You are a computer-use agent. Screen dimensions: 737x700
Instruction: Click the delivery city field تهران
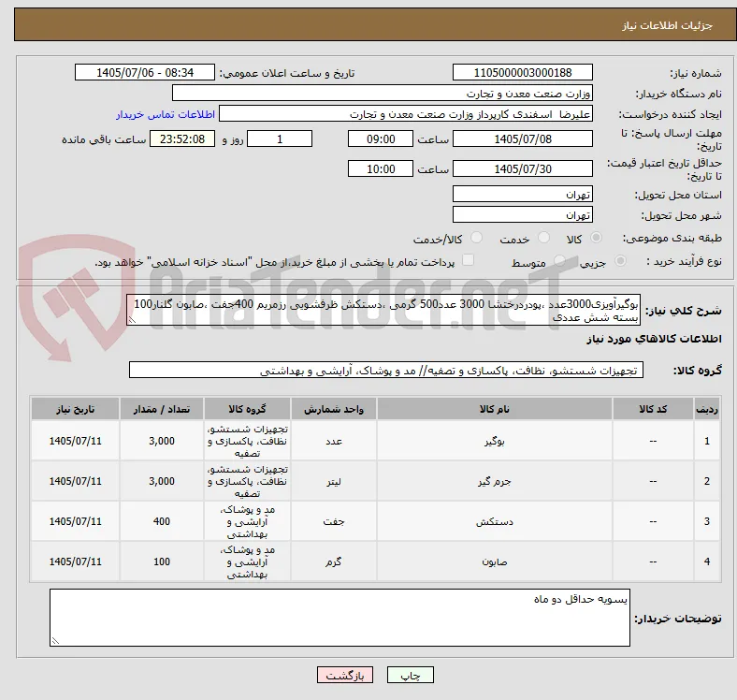(x=523, y=214)
